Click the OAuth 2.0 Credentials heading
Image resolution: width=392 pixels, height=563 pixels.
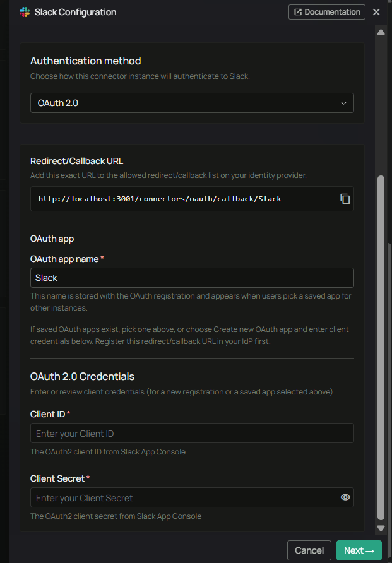tap(82, 376)
